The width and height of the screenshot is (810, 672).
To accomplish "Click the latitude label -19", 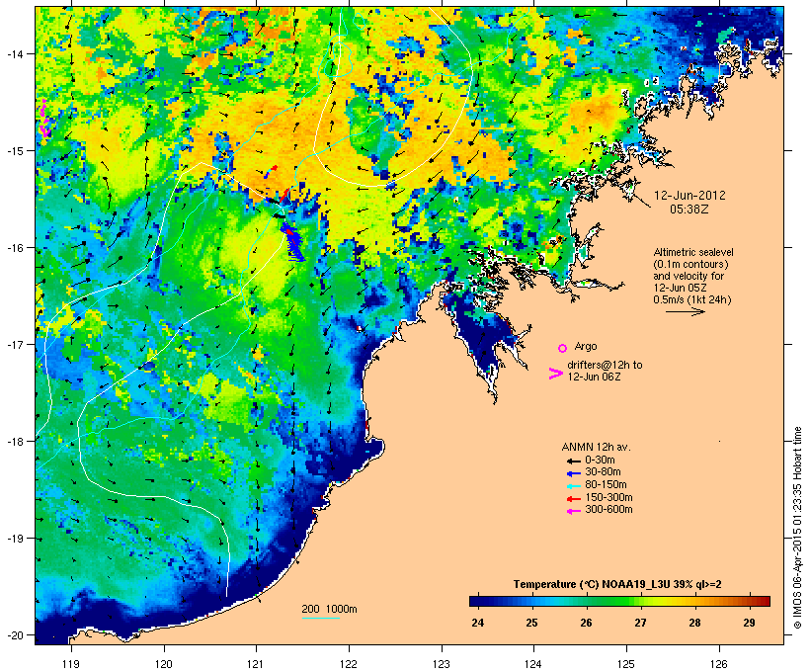I will (x=14, y=539).
